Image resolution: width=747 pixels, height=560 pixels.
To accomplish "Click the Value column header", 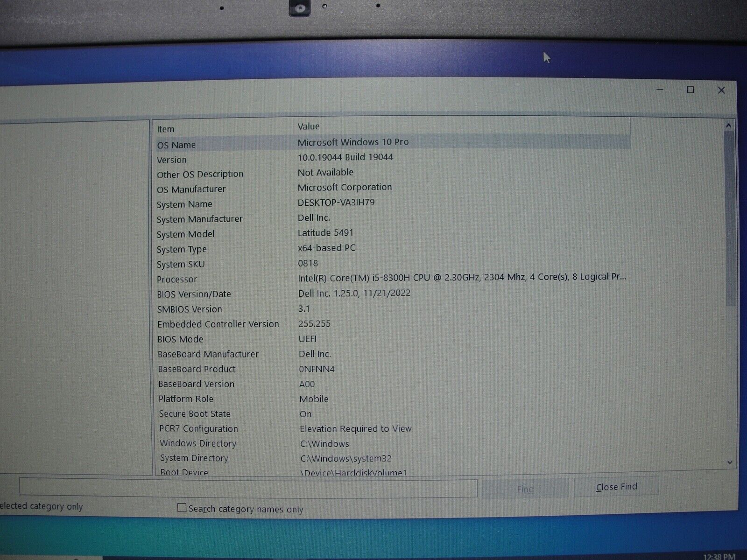I will (462, 126).
